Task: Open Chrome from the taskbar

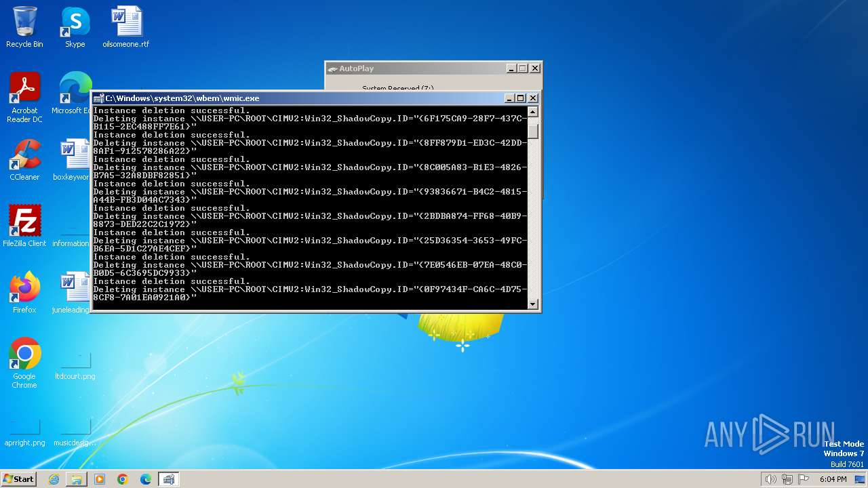Action: pos(123,479)
